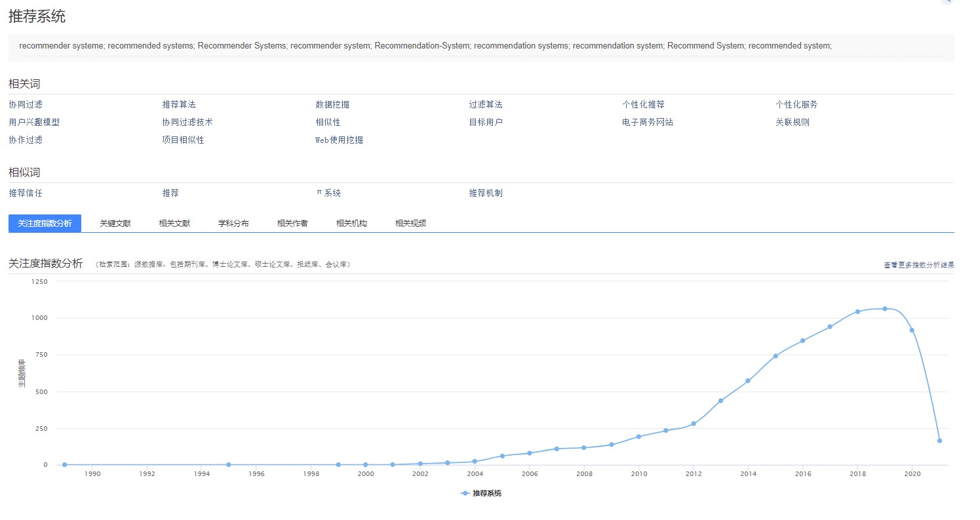The image size is (980, 520).
Task: Switch to 相关机构 tab
Action: [x=351, y=224]
